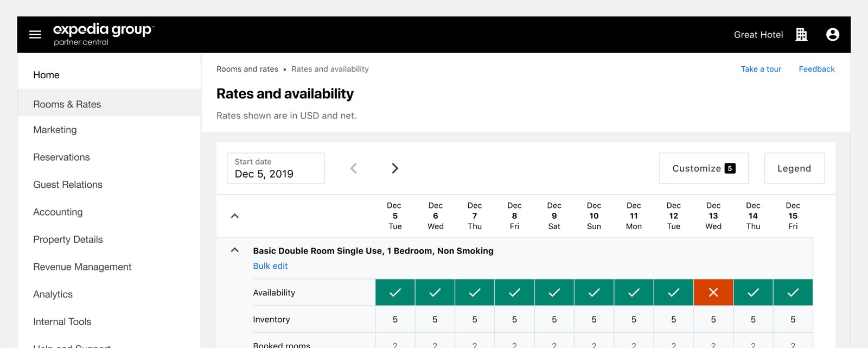Click the Great Hotel property name
This screenshot has height=348, width=868.
(758, 35)
